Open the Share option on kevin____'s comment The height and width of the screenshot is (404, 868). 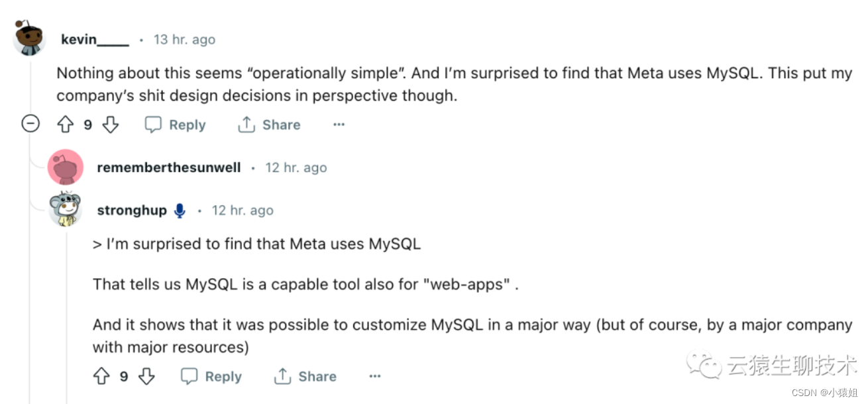coord(268,125)
